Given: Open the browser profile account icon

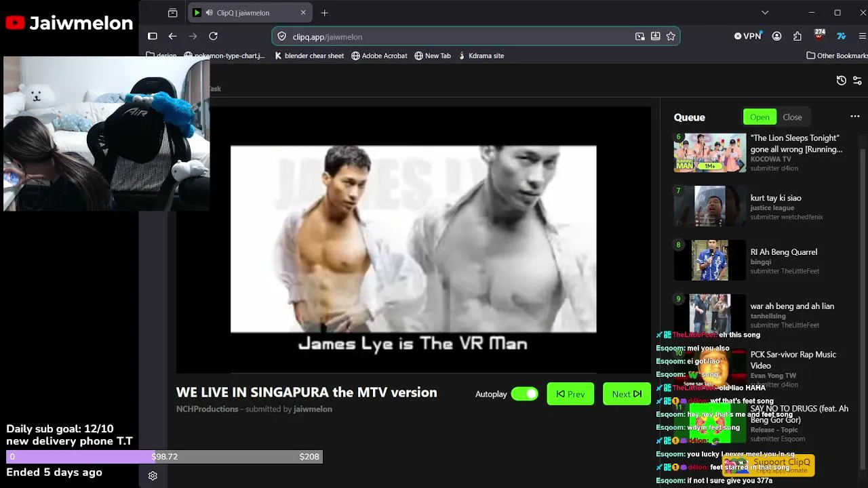Looking at the screenshot, I should [x=777, y=37].
